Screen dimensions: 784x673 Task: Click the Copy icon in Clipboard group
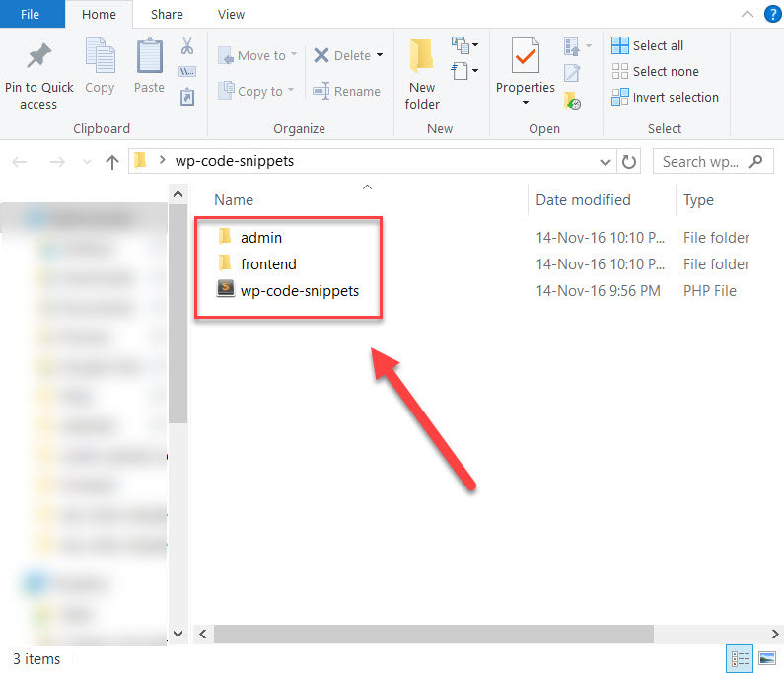[100, 55]
